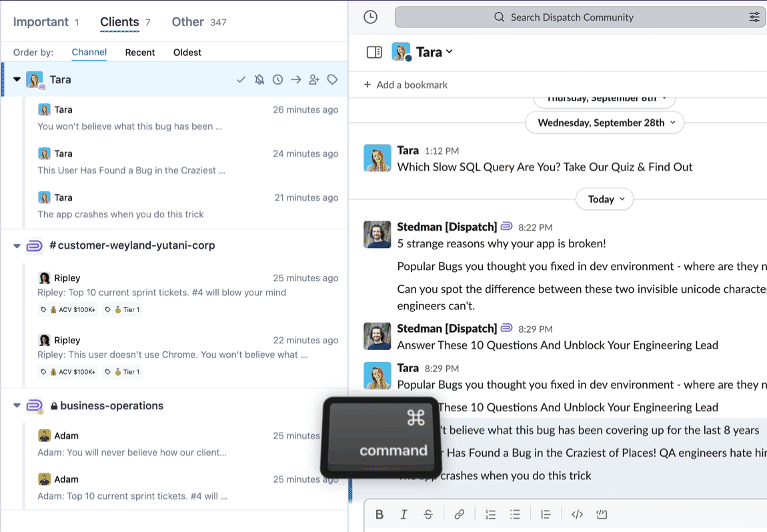This screenshot has height=532, width=767.
Task: Move Tara conversation with the arrow icon
Action: [x=296, y=80]
